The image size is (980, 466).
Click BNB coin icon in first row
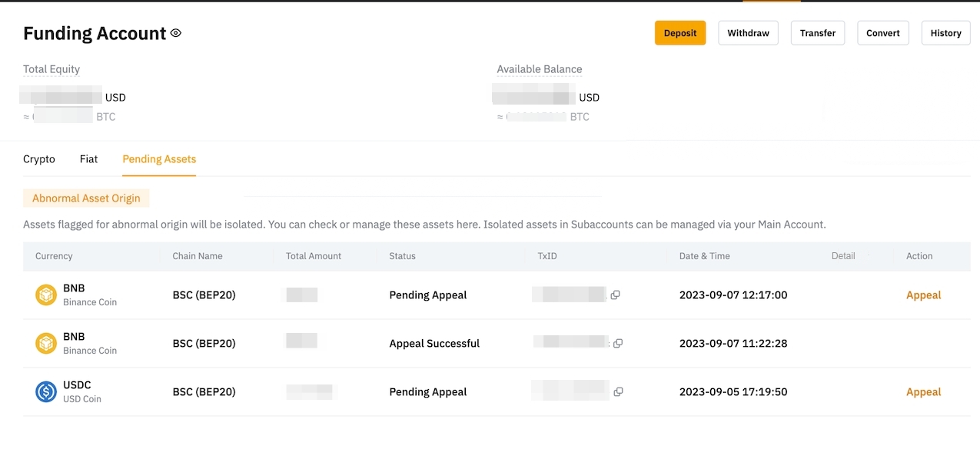46,295
